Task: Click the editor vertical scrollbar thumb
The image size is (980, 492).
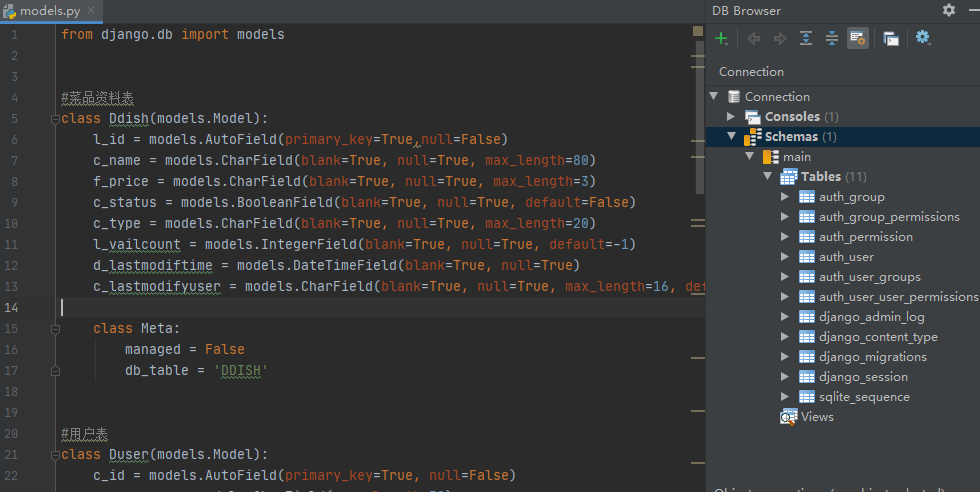Action: [700, 117]
